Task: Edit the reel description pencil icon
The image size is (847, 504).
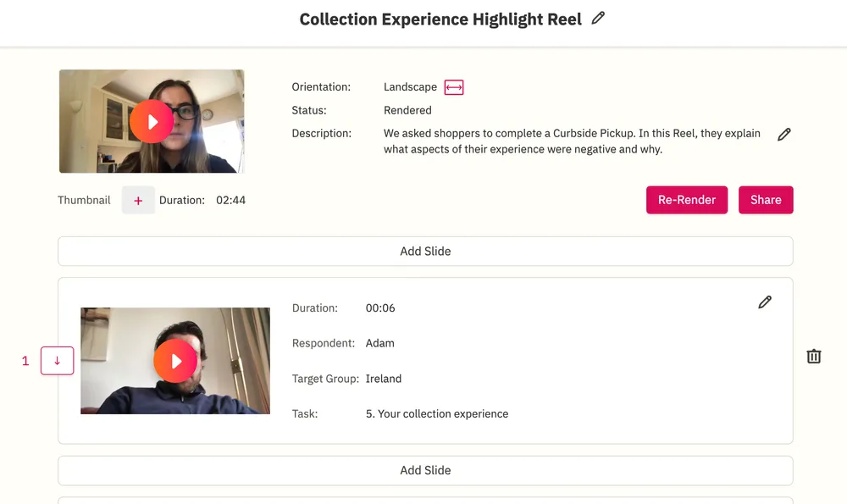Action: pos(784,134)
